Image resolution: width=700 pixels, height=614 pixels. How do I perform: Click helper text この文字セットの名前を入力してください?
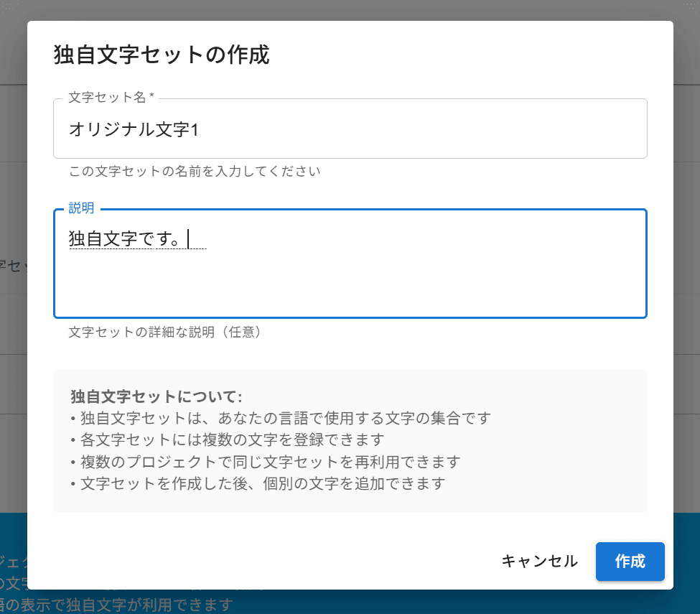point(195,172)
